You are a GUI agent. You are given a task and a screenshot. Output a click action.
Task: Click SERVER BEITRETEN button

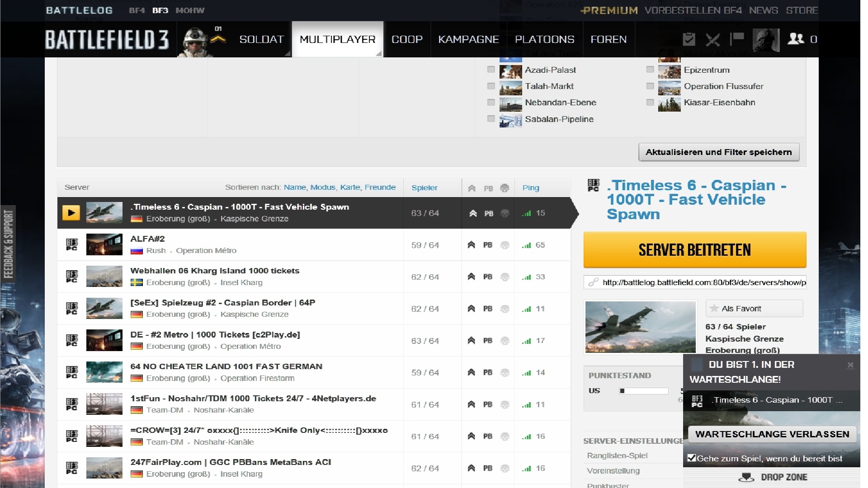pos(694,250)
